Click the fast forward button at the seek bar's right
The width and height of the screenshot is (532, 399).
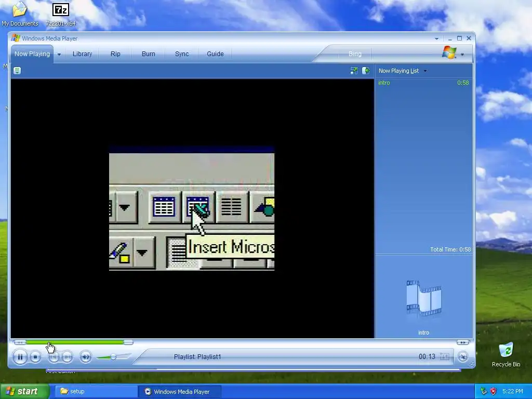[463, 342]
